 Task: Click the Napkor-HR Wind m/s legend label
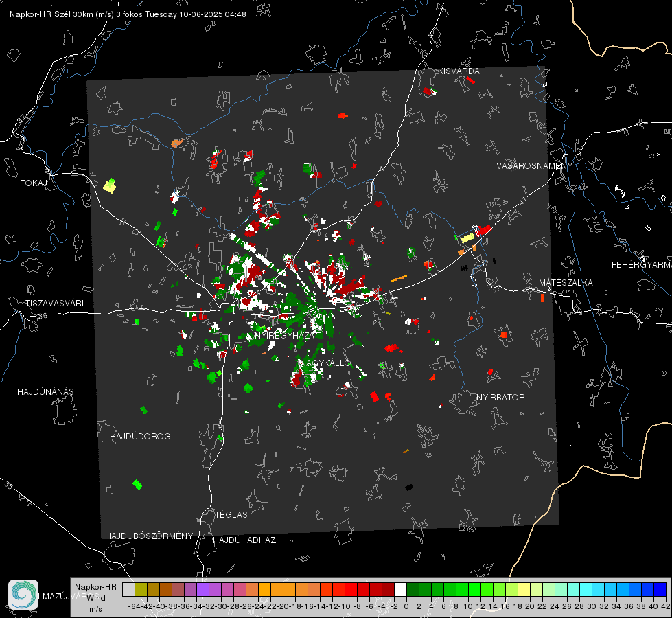coord(95,597)
